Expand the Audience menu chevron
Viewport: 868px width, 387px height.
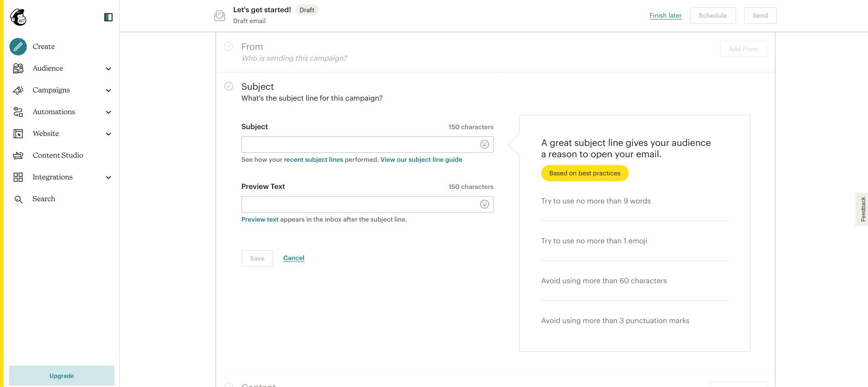click(x=108, y=68)
